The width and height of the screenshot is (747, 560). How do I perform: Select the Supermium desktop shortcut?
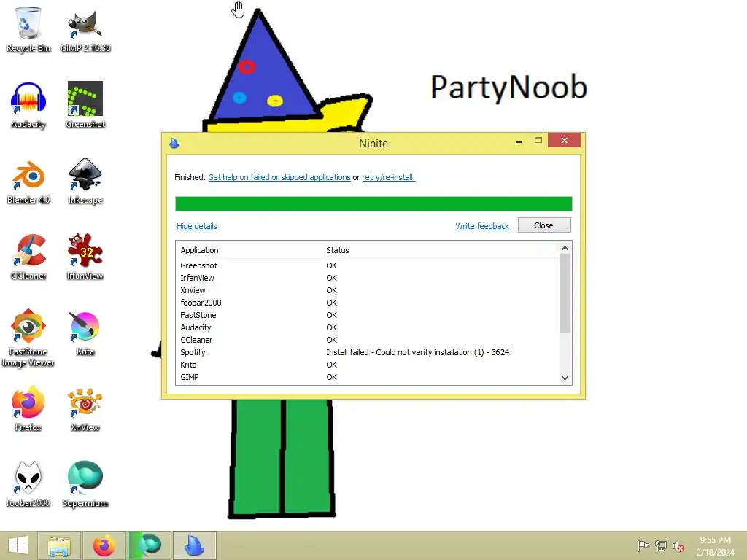click(85, 484)
